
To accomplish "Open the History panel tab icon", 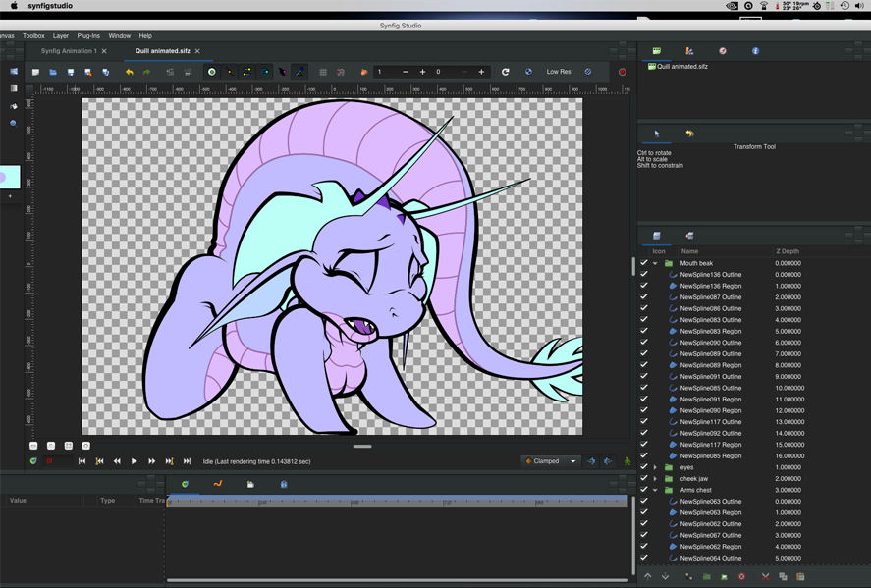I will pyautogui.click(x=689, y=134).
